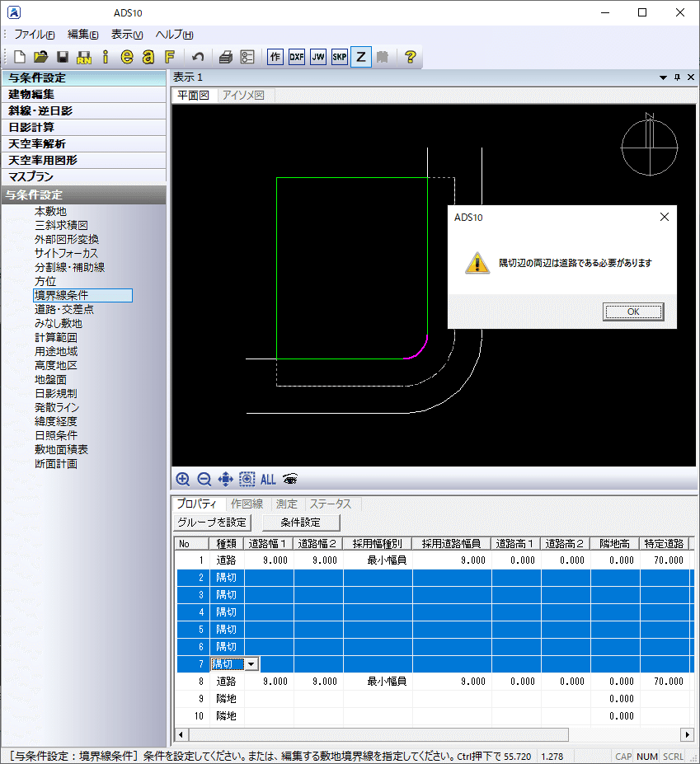Click the JW export icon

click(318, 57)
